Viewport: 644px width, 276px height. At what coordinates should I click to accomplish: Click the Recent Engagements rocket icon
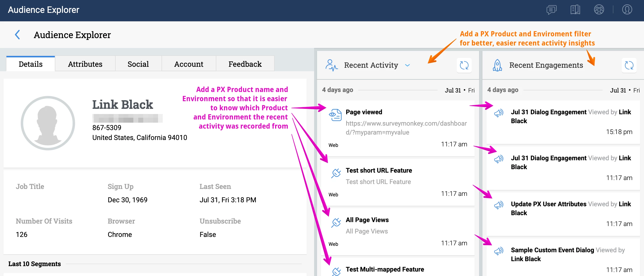(x=497, y=65)
